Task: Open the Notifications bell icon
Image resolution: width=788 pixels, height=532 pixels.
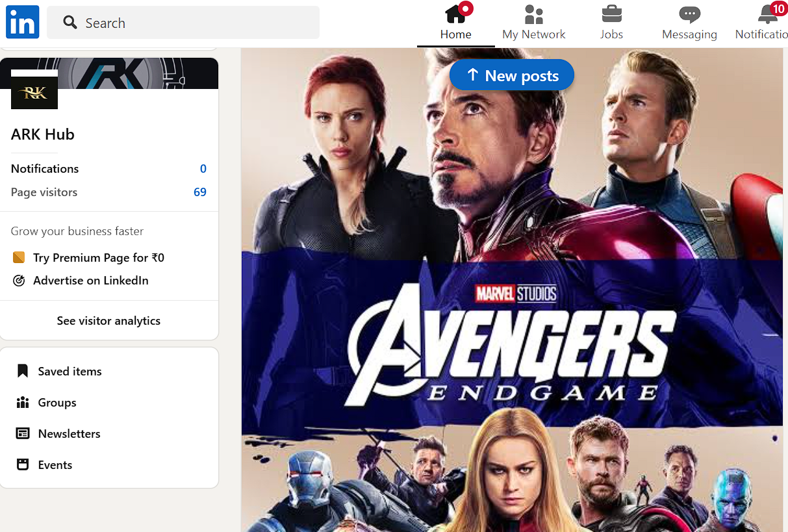Action: tap(768, 14)
